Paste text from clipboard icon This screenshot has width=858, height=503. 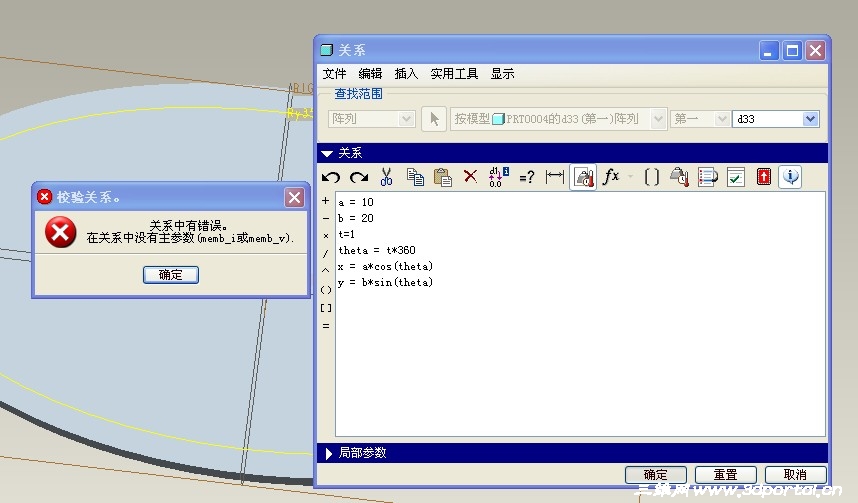tap(442, 177)
